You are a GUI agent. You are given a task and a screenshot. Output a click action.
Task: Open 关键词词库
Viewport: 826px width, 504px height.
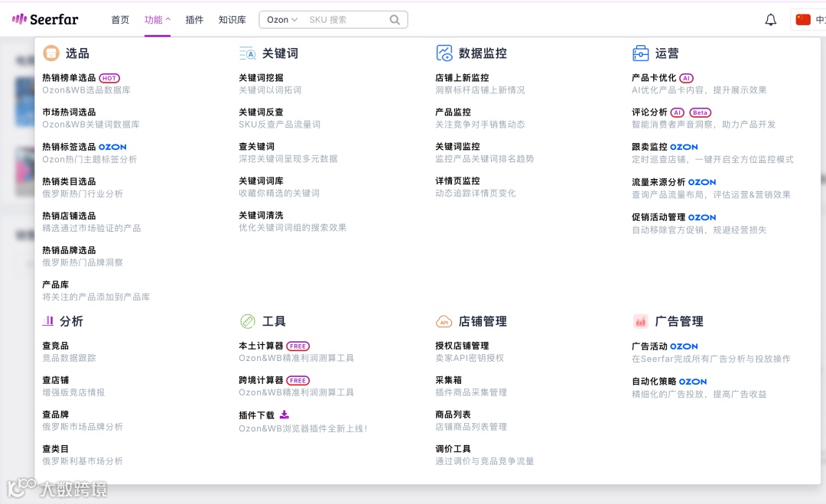pyautogui.click(x=261, y=180)
